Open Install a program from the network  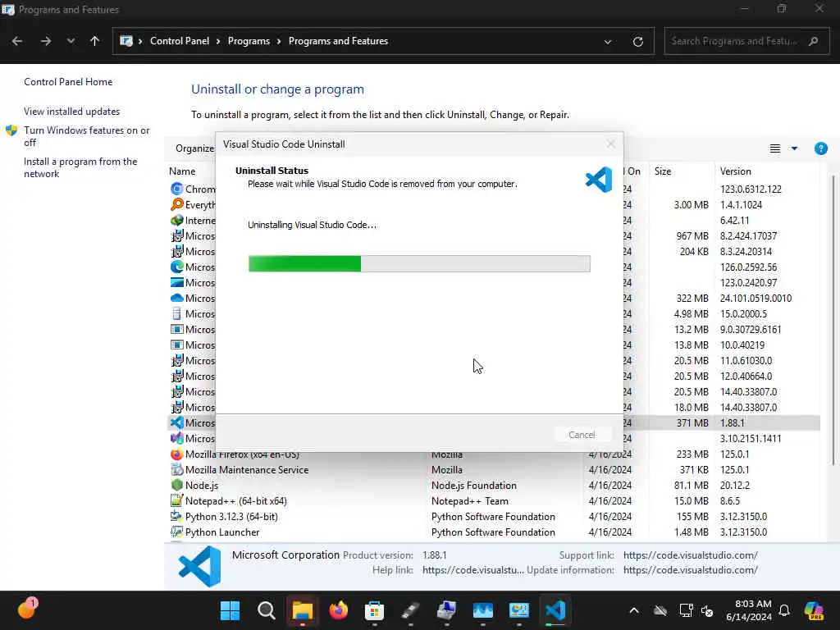(x=80, y=167)
